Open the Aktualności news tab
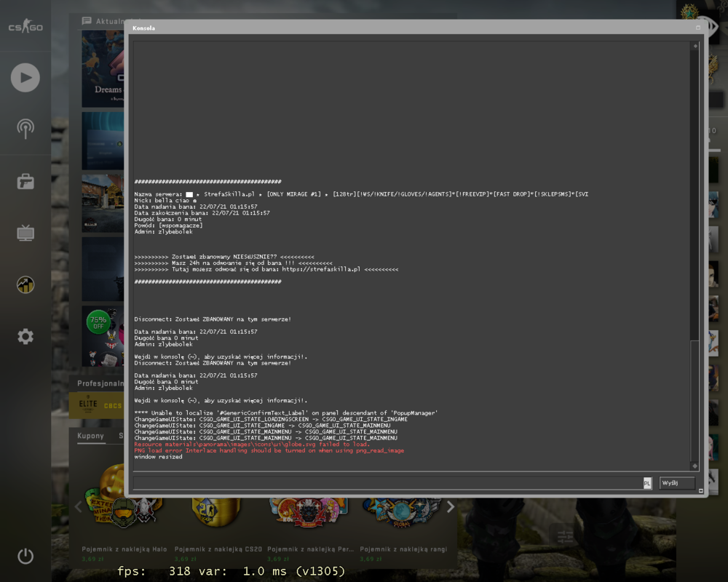This screenshot has height=582, width=728. tap(103, 21)
